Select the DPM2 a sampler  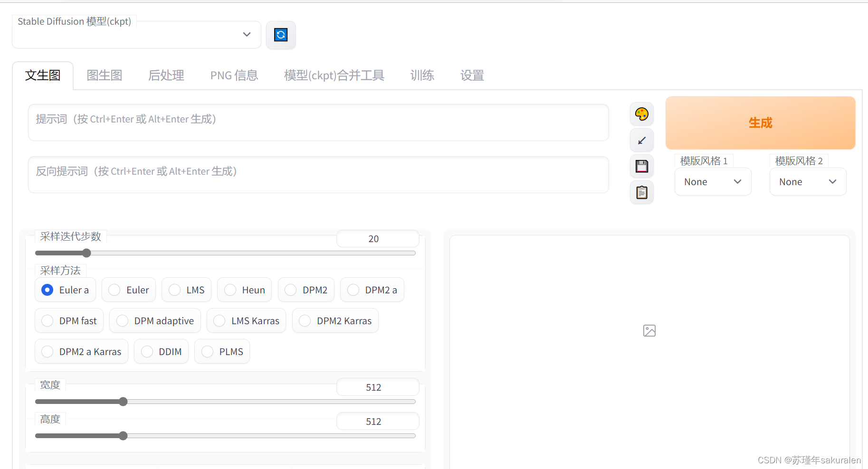click(372, 290)
